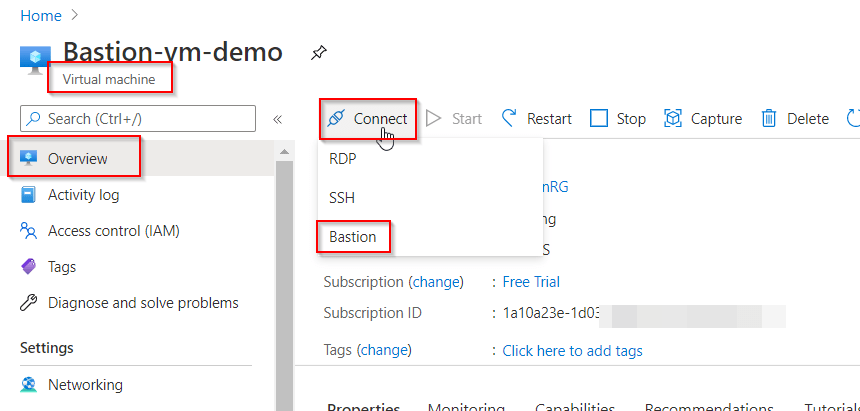
Task: Choose RDP from Connect menu
Action: [x=342, y=159]
